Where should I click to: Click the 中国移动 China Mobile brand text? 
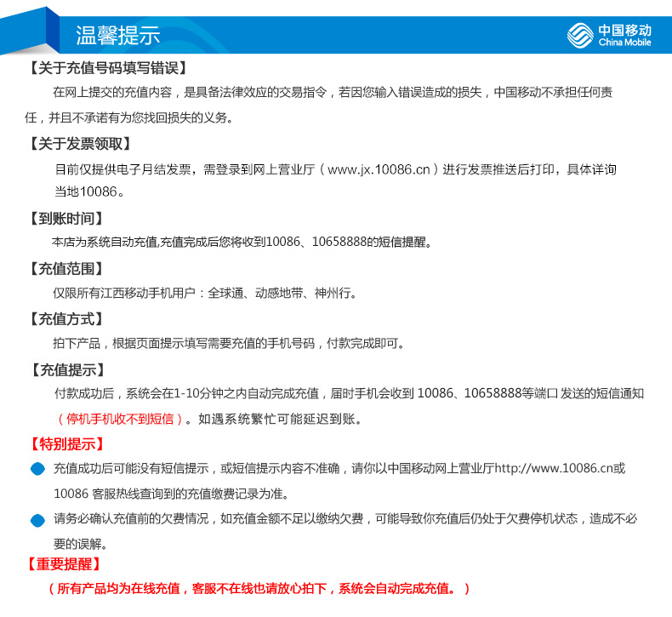click(x=625, y=35)
